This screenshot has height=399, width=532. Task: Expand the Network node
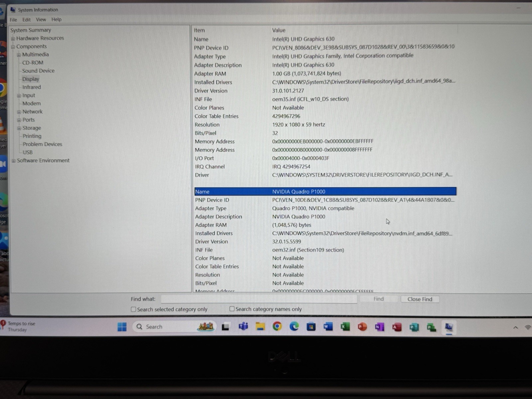[19, 112]
